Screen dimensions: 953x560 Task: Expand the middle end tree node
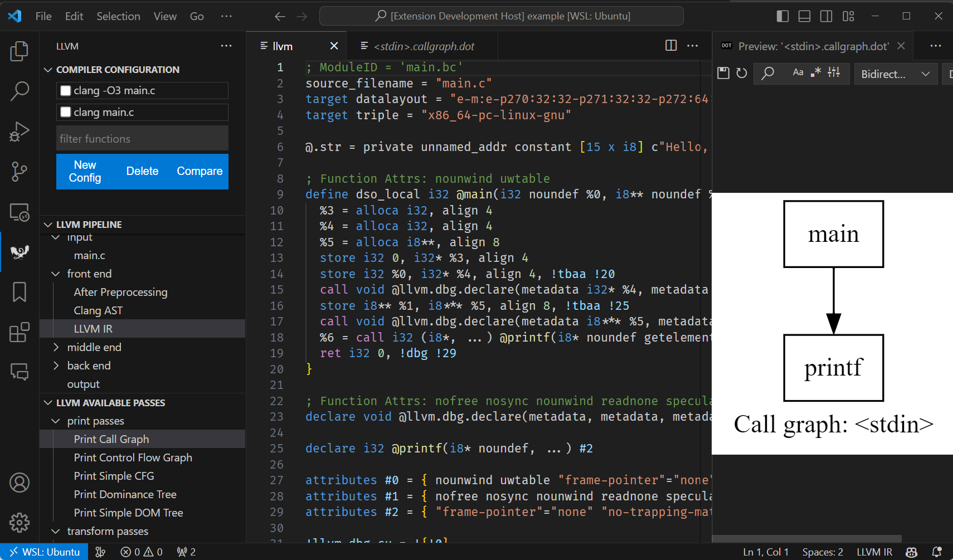click(56, 347)
